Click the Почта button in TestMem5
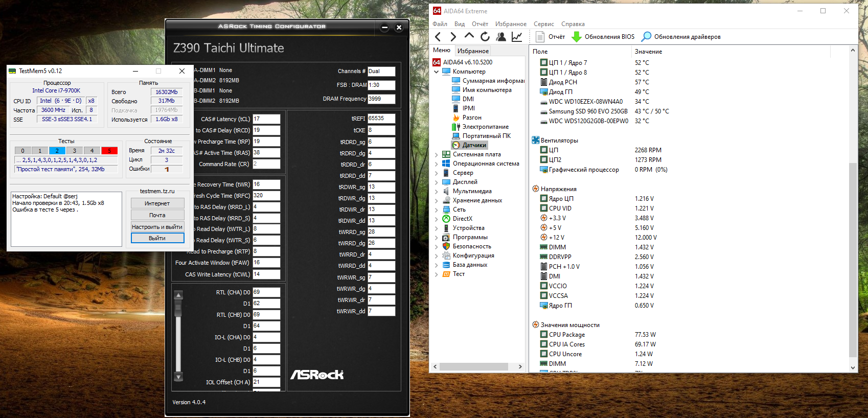Screen dimensions: 868x418 pos(157,215)
